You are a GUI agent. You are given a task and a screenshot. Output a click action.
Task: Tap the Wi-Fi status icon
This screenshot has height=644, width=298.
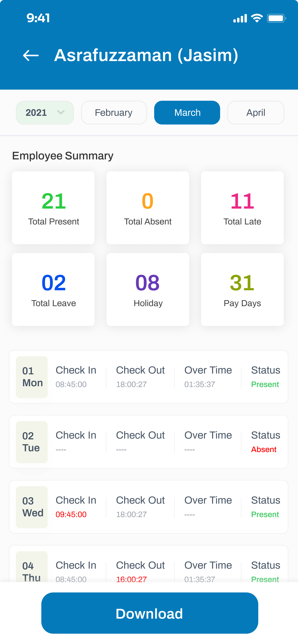(257, 18)
